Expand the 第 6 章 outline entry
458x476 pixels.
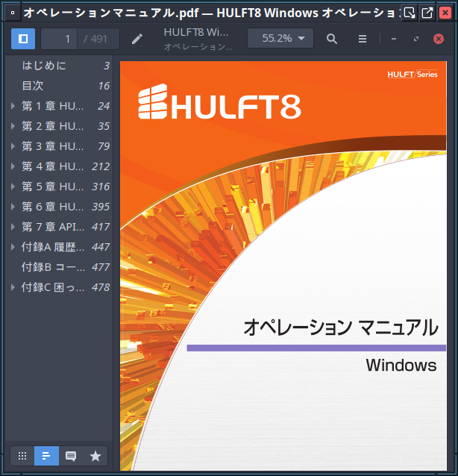click(13, 207)
